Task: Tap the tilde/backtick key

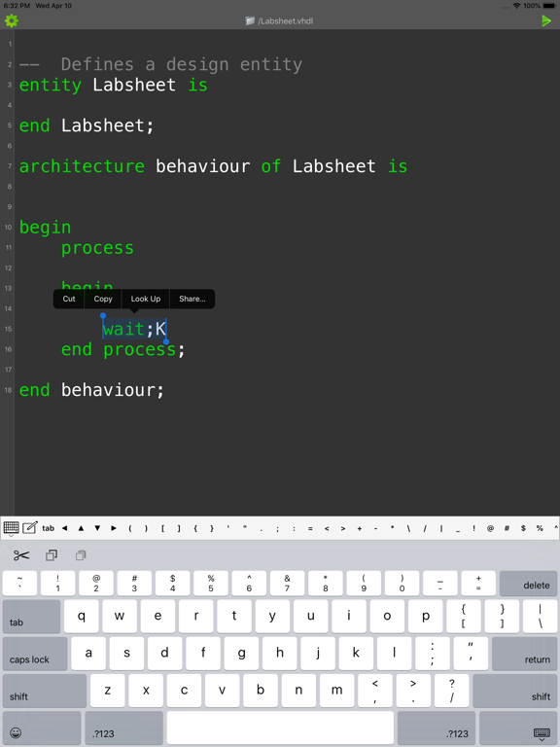Action: (x=20, y=584)
